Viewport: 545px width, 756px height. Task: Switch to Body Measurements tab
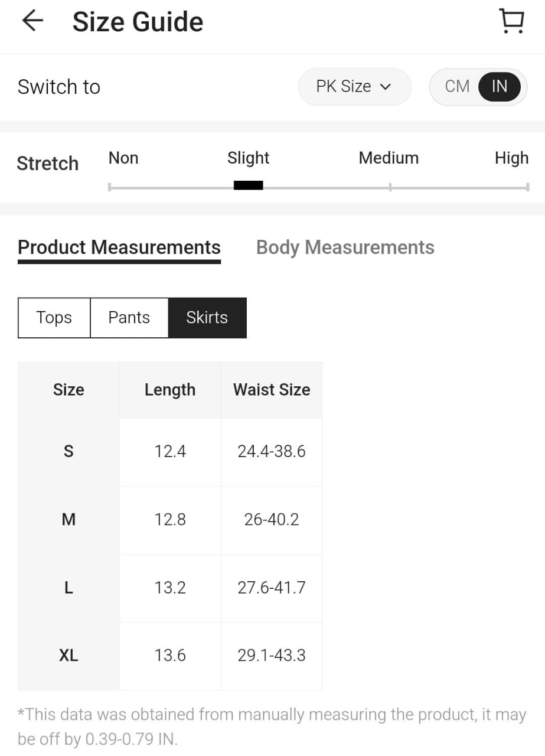click(x=345, y=247)
